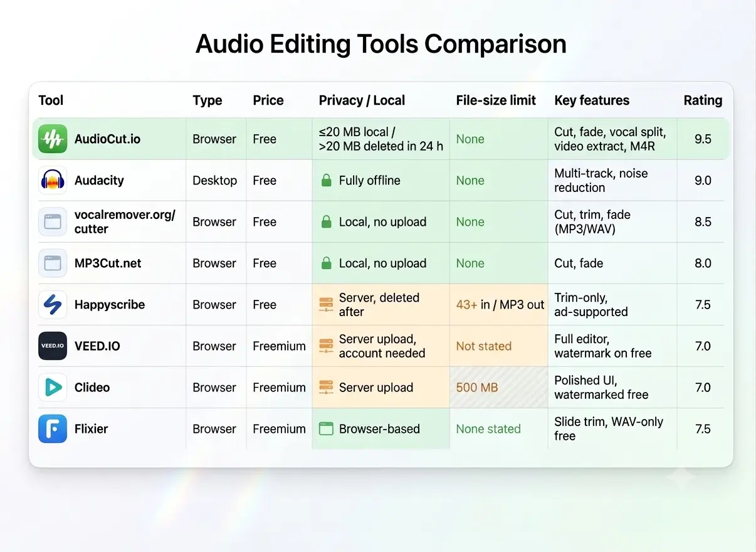This screenshot has width=756, height=552.
Task: Click the browser window icon beside MP3Cut.net
Action: click(x=53, y=263)
